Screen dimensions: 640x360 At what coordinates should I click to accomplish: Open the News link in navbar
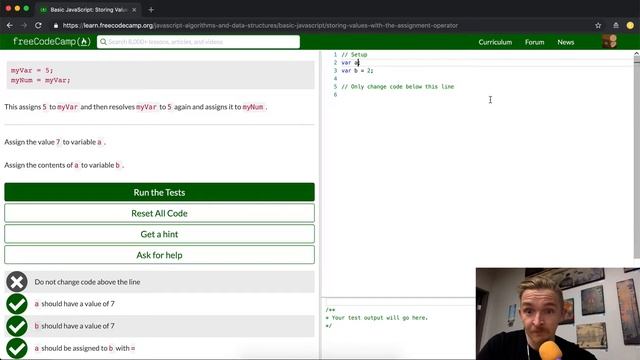click(x=566, y=42)
